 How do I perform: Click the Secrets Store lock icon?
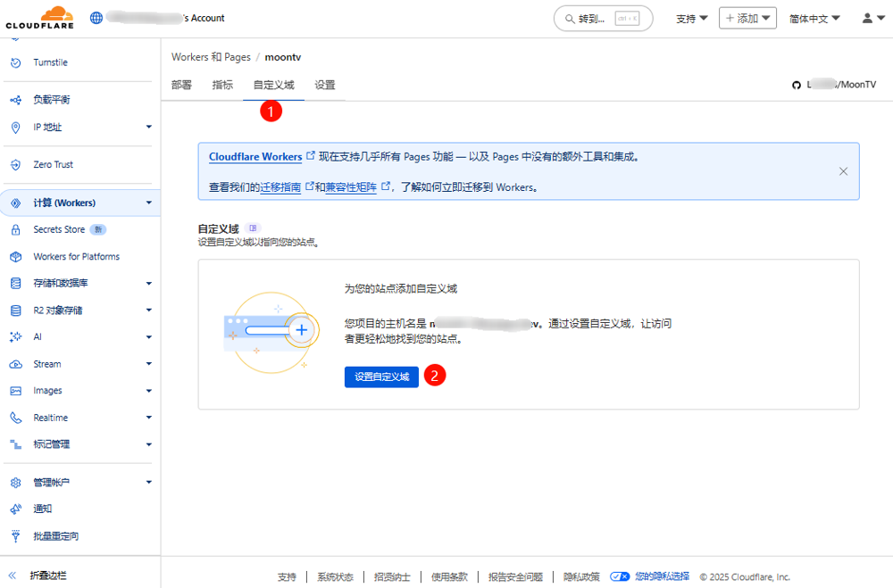pos(15,229)
